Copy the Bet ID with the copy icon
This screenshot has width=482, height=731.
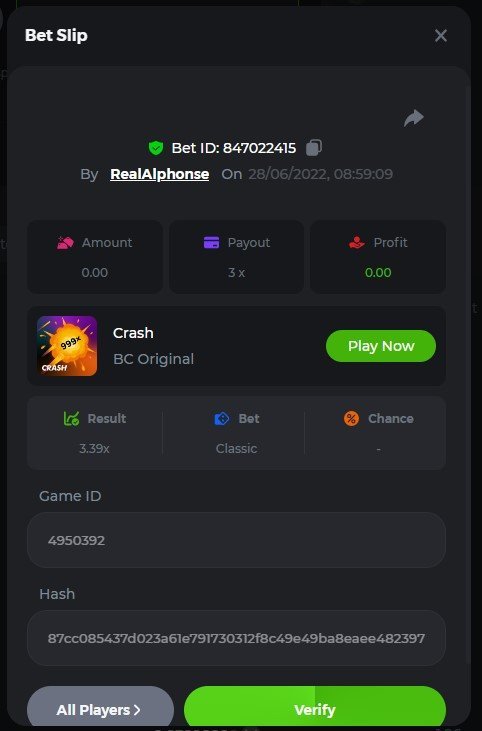pos(314,148)
